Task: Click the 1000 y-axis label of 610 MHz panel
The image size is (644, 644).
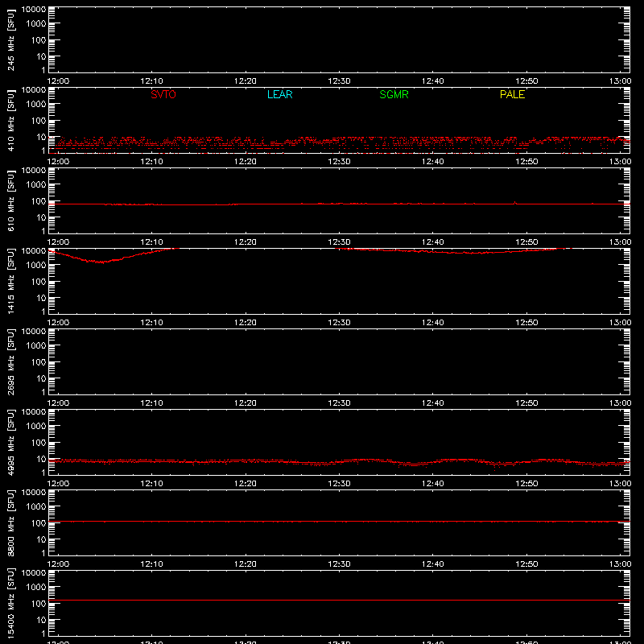Action: point(36,185)
